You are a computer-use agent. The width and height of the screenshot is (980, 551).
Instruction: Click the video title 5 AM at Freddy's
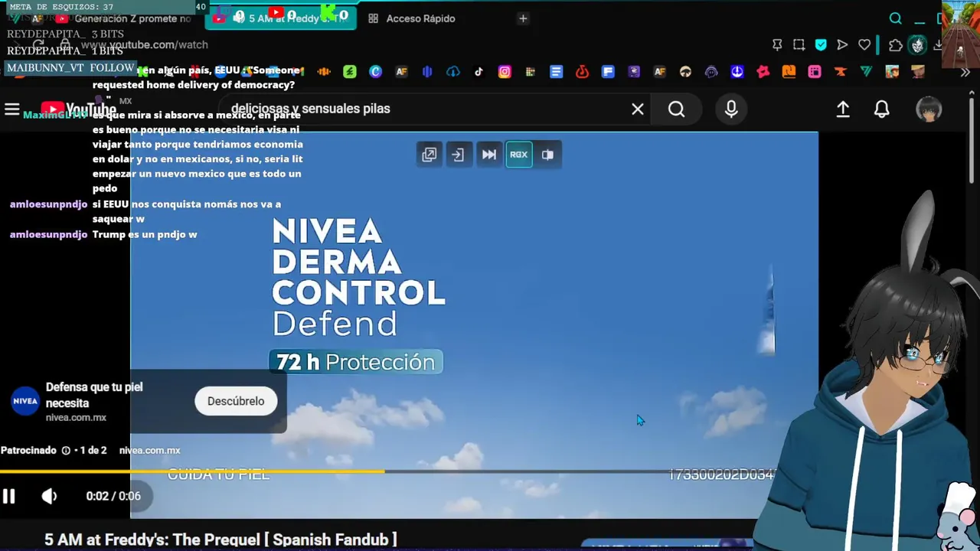(x=220, y=540)
